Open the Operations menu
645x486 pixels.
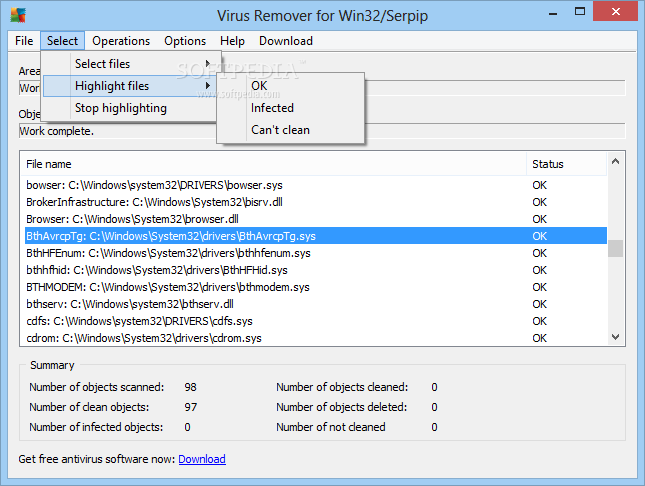point(121,41)
